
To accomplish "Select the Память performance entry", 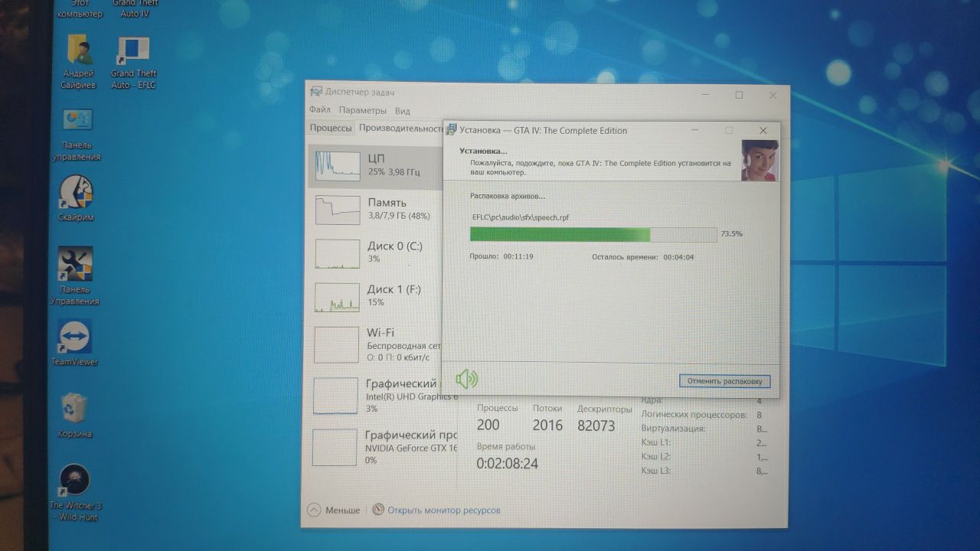I will pyautogui.click(x=375, y=209).
